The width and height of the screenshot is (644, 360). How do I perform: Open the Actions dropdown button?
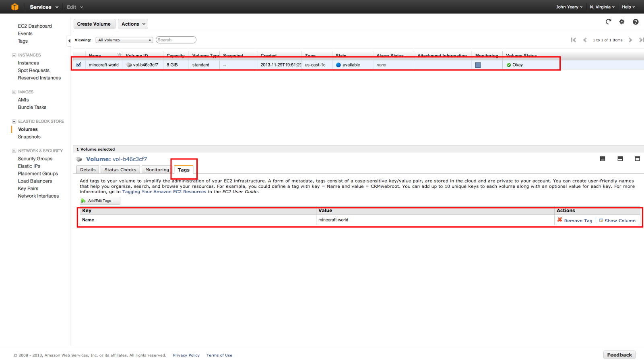click(133, 24)
